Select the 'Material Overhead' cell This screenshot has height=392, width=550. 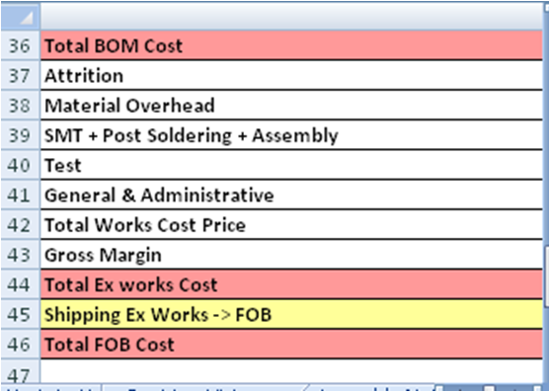(291, 106)
